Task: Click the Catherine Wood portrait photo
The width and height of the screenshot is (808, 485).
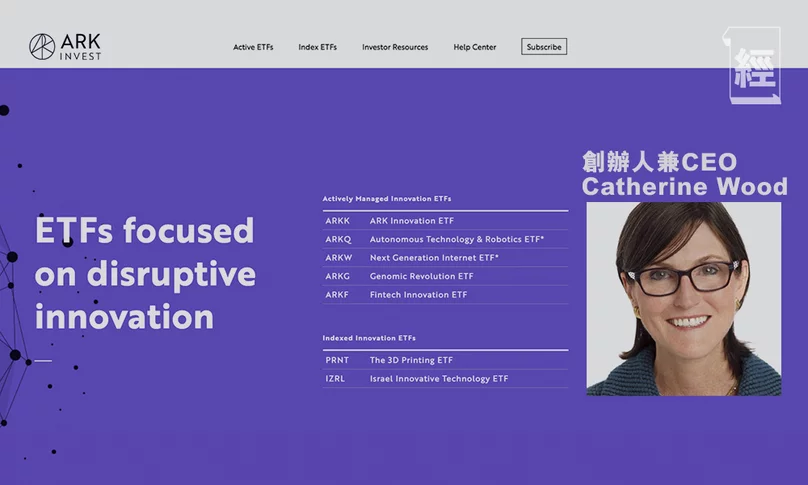Action: pos(684,299)
